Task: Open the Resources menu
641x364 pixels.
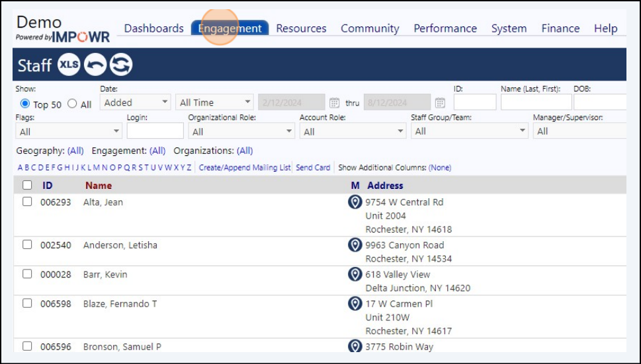Action: coord(301,28)
